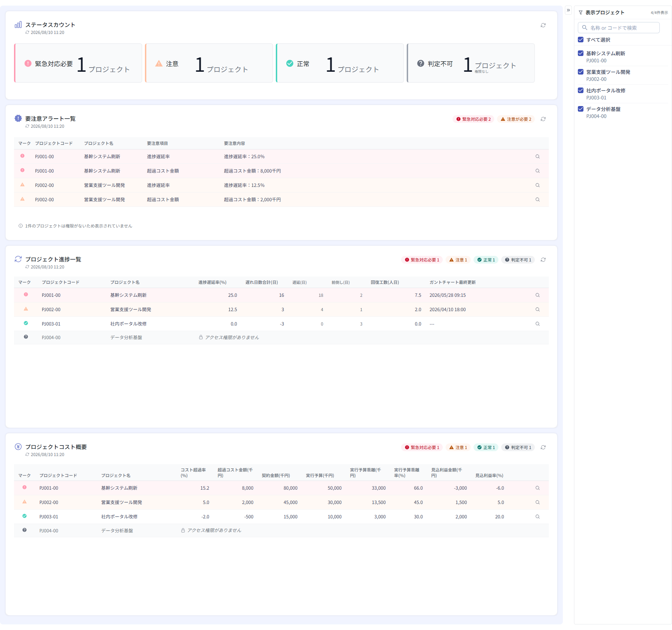Open magnifier for PJ001-00 cost row
The width and height of the screenshot is (672, 630).
[x=537, y=488]
